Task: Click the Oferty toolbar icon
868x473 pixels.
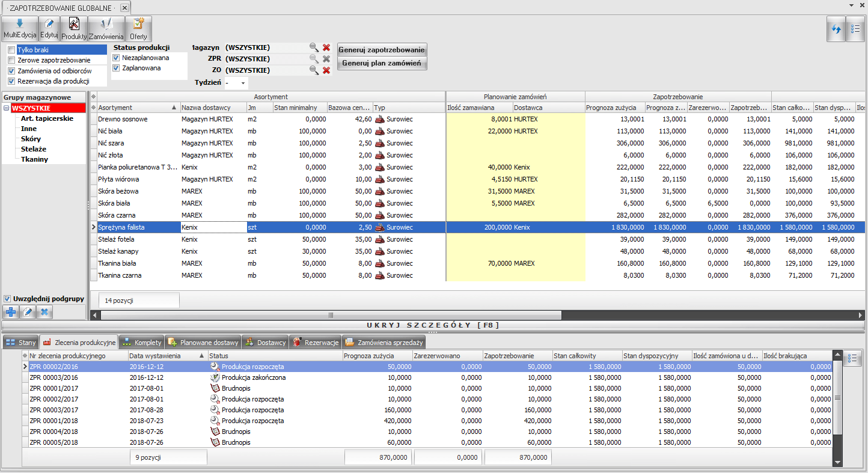Action: point(138,29)
